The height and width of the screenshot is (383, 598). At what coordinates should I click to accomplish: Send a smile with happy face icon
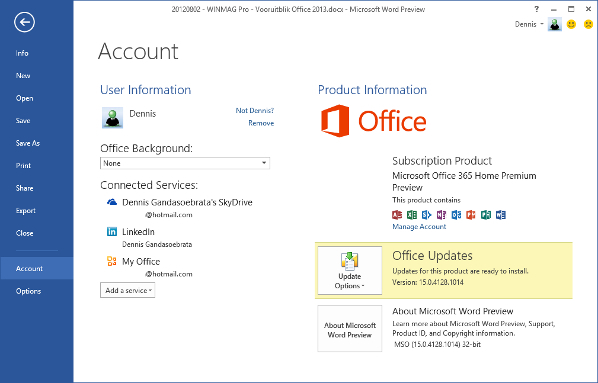[x=571, y=24]
